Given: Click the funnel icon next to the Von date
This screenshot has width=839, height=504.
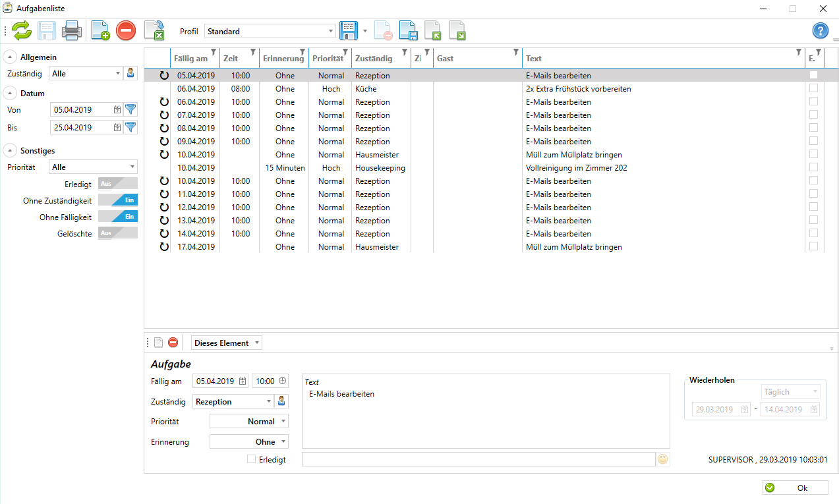Looking at the screenshot, I should tap(130, 110).
